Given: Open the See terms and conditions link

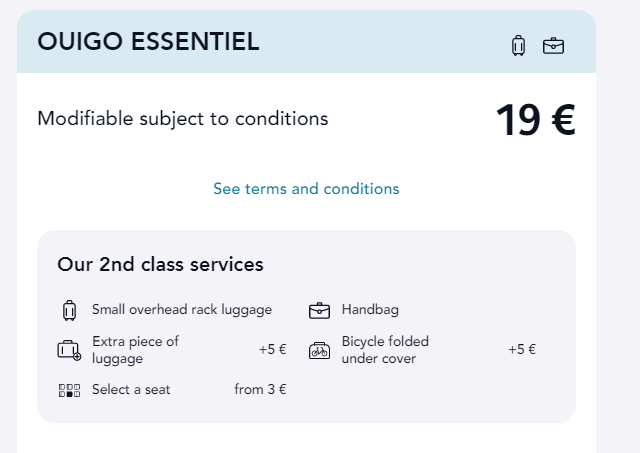Looking at the screenshot, I should point(306,189).
